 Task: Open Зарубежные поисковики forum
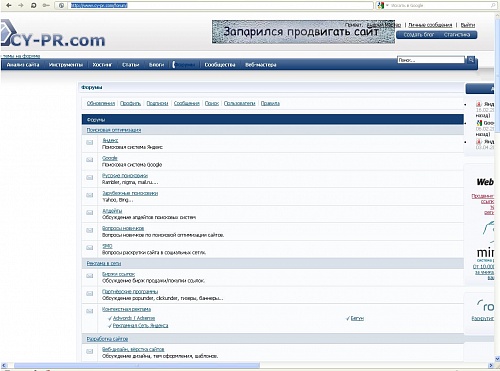tap(130, 193)
